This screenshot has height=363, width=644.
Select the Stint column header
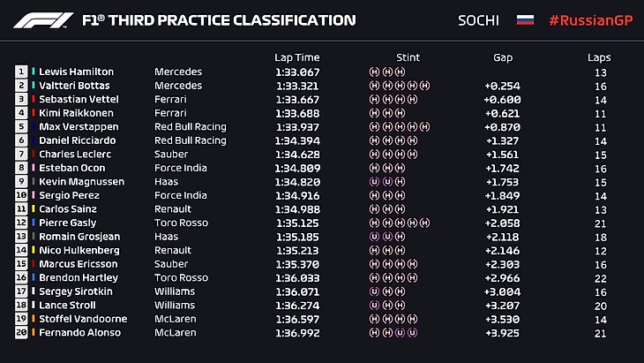pos(408,57)
